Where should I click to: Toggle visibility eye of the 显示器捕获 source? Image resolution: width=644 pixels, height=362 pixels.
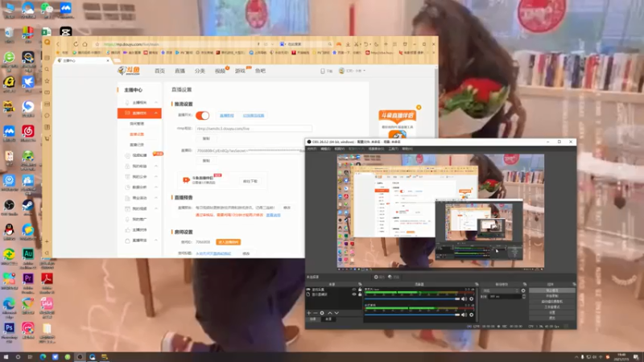click(x=354, y=294)
